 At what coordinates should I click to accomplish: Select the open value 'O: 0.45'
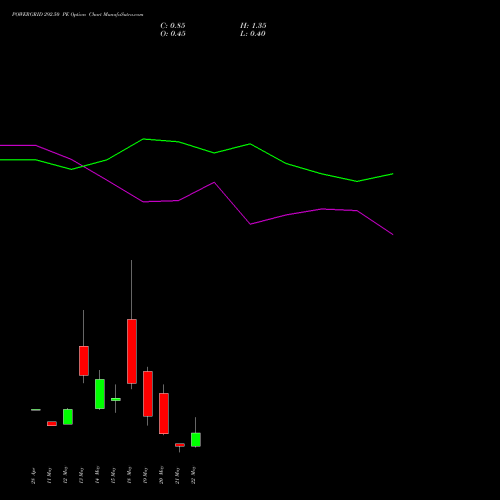(x=173, y=34)
